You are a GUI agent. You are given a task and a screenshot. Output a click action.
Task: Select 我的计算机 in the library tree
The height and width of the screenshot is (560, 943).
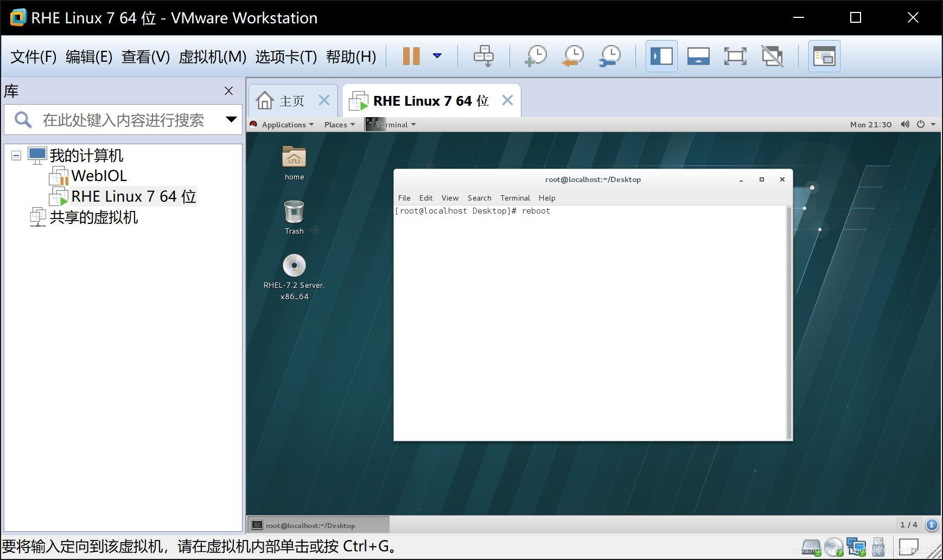86,156
